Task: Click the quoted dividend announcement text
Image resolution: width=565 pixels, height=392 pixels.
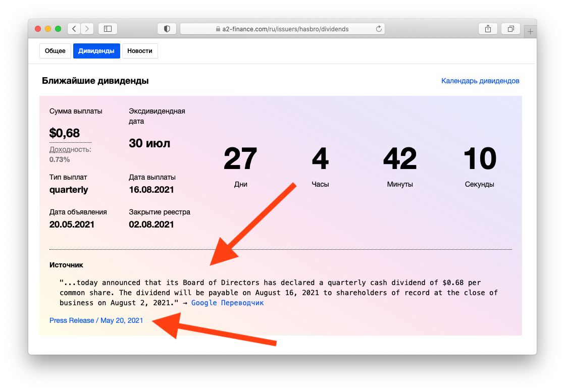Action: pyautogui.click(x=279, y=293)
